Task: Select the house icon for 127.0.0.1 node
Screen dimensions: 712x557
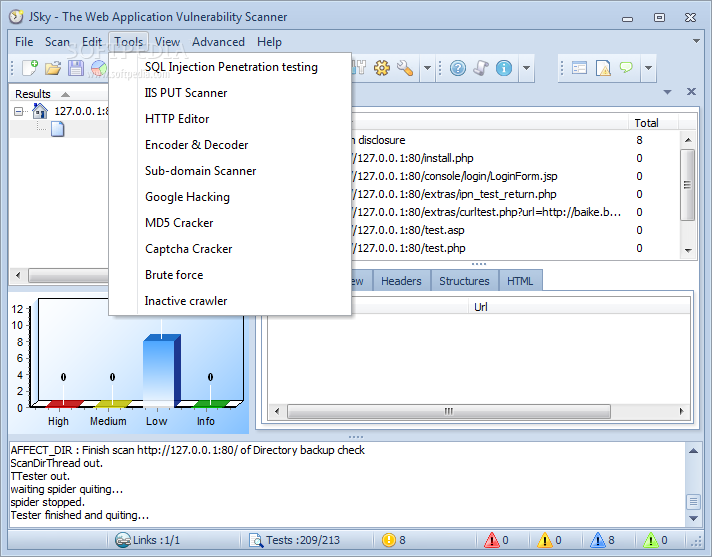Action: tap(40, 111)
